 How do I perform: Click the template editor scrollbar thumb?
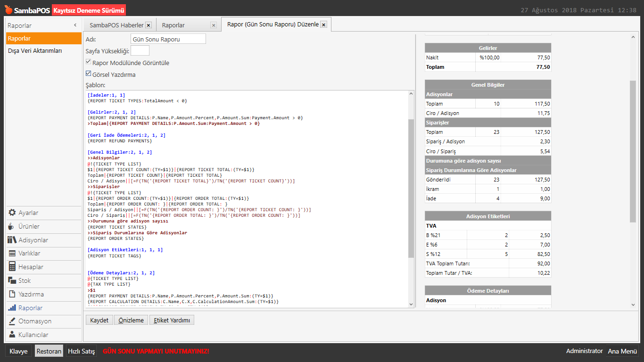[x=411, y=189]
